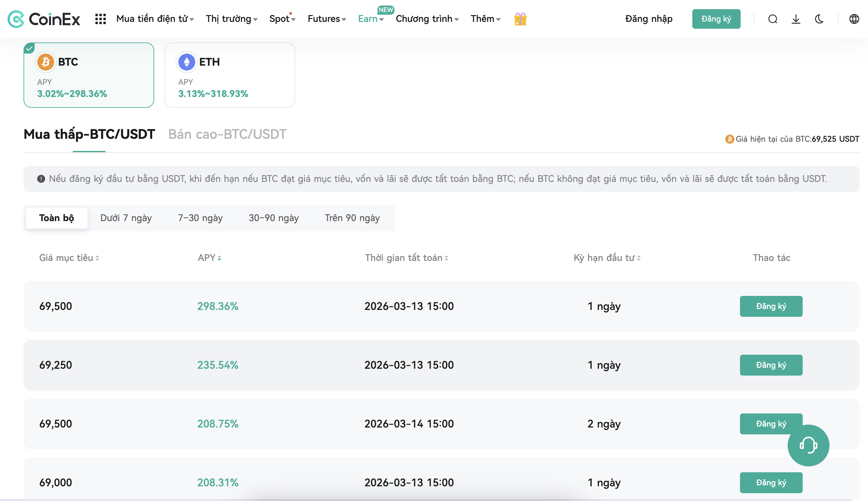
Task: Click the gift box rewards icon
Action: pos(520,19)
